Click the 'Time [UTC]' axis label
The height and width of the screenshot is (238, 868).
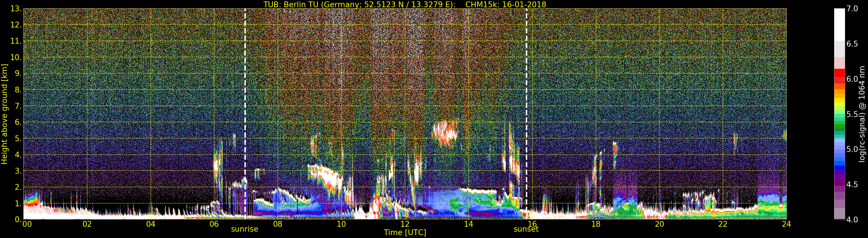pos(405,232)
